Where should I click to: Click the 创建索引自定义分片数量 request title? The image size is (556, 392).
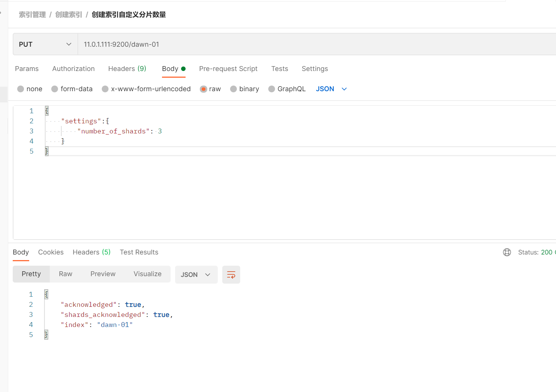tap(129, 15)
